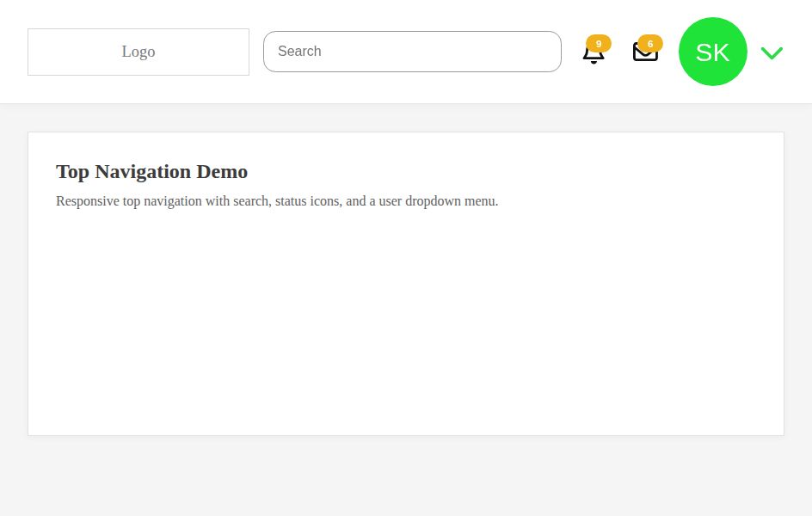Click the SK profile circle
This screenshot has height=516, width=812.
712,52
